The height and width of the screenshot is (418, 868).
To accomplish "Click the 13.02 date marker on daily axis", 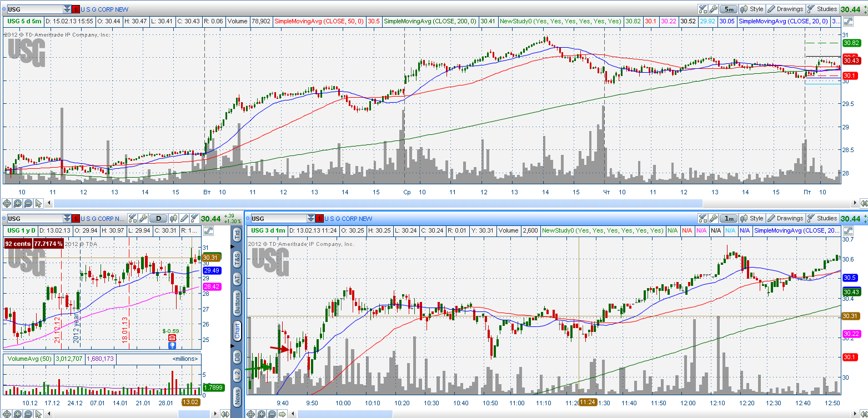I will 192,402.
